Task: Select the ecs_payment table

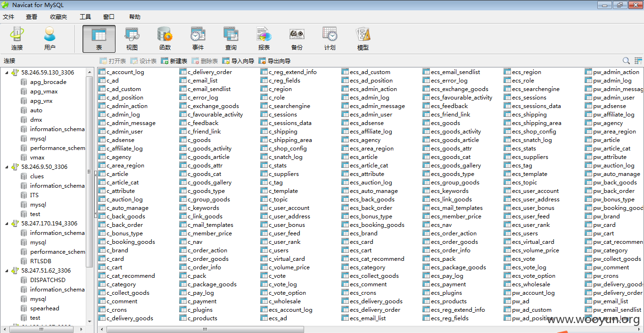Action: tap(444, 284)
